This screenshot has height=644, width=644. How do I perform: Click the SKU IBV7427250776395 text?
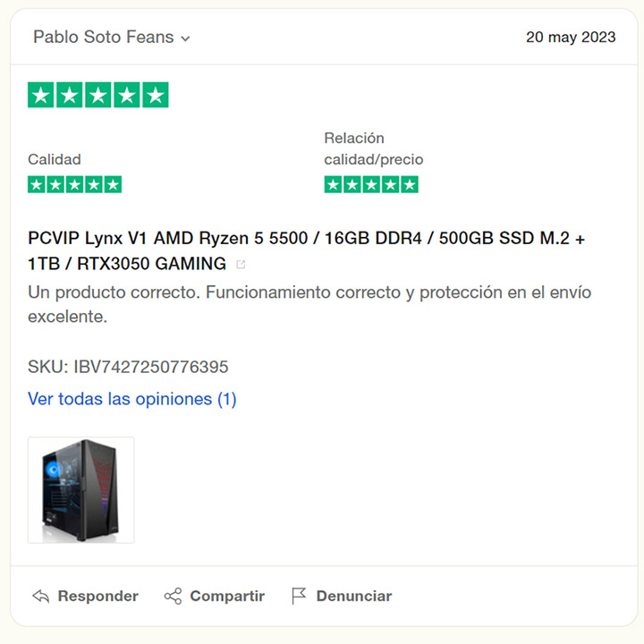(128, 367)
